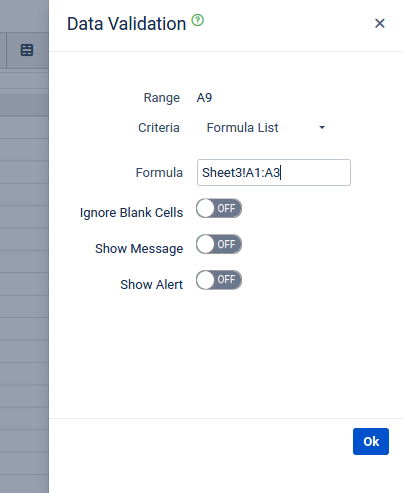
Task: Click the table icon in the dimmed toolbar
Action: 27,50
